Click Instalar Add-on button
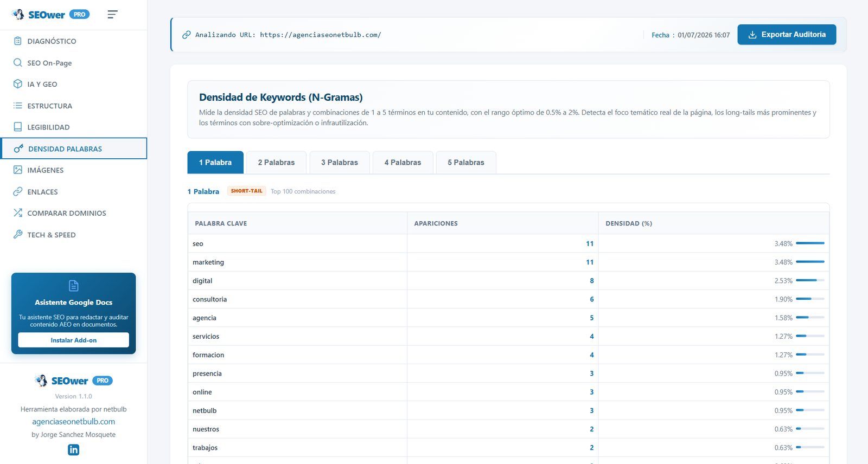Image resolution: width=868 pixels, height=464 pixels. point(74,340)
